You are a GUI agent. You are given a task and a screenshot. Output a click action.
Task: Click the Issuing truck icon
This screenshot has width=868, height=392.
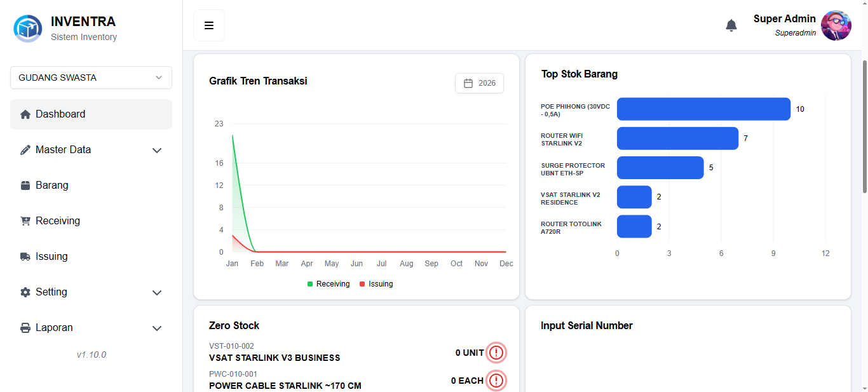(25, 256)
